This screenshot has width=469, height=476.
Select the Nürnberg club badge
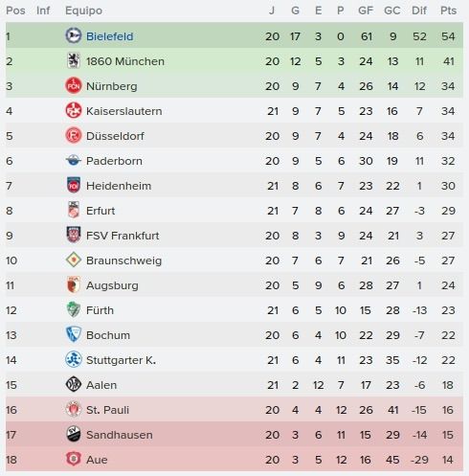pos(74,85)
